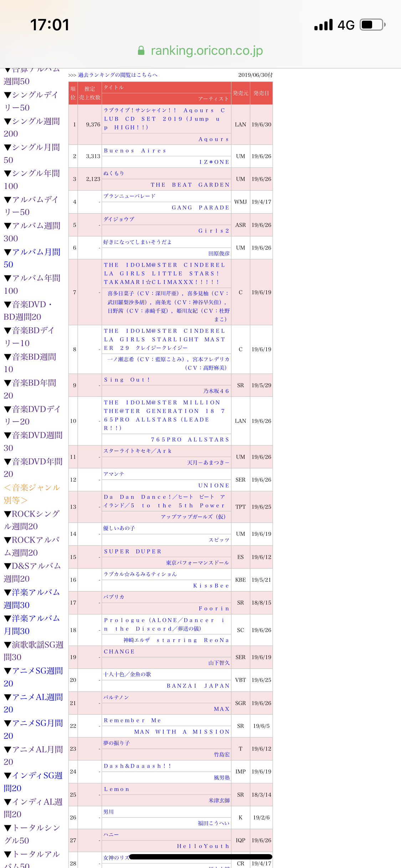401x868 pixels.
Task: Open 音楽BDデイリー10 sidebar link
Action: tap(29, 337)
